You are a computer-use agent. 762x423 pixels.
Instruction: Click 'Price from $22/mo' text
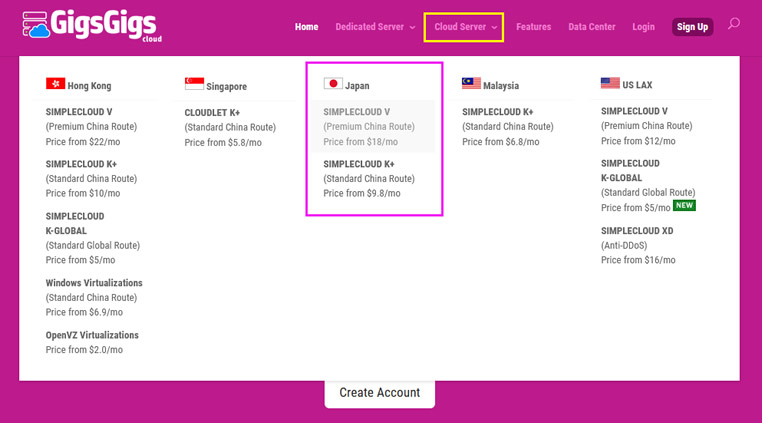tap(83, 141)
